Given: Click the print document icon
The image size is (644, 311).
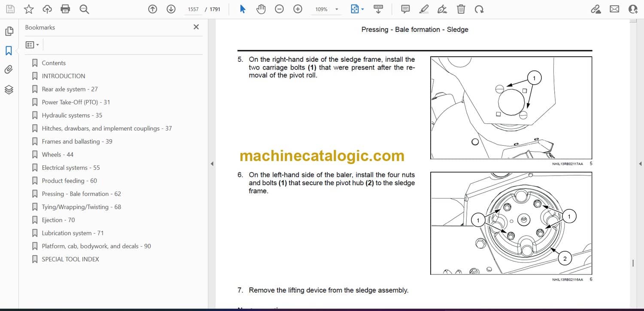Looking at the screenshot, I should [65, 9].
